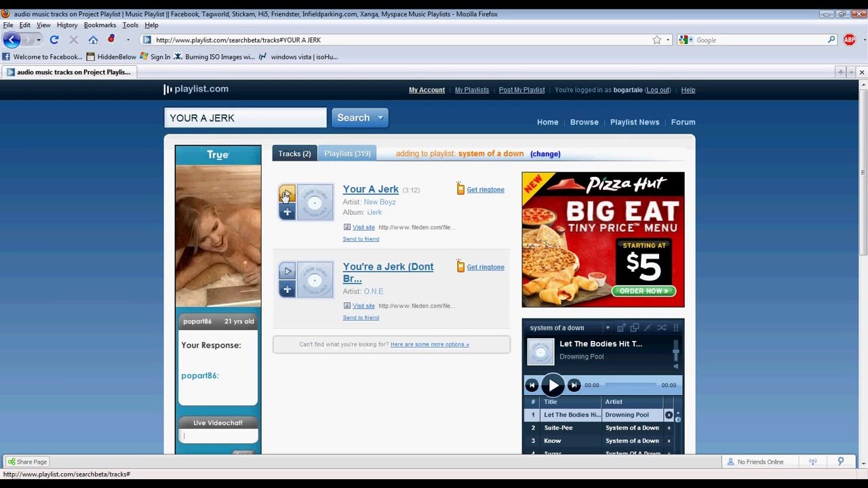The width and height of the screenshot is (868, 488).
Task: Add Your A Jerk to playlist
Action: [287, 212]
